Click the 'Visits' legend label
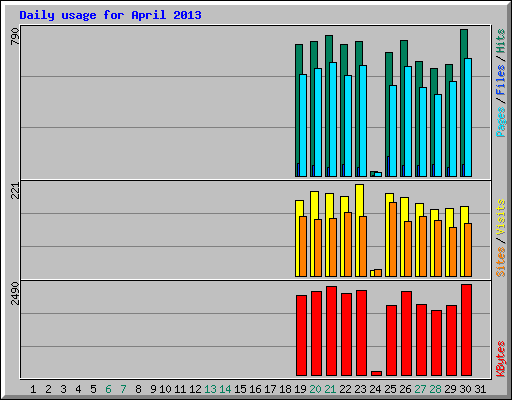Screen dimensions: 512x400 [x=500, y=217]
